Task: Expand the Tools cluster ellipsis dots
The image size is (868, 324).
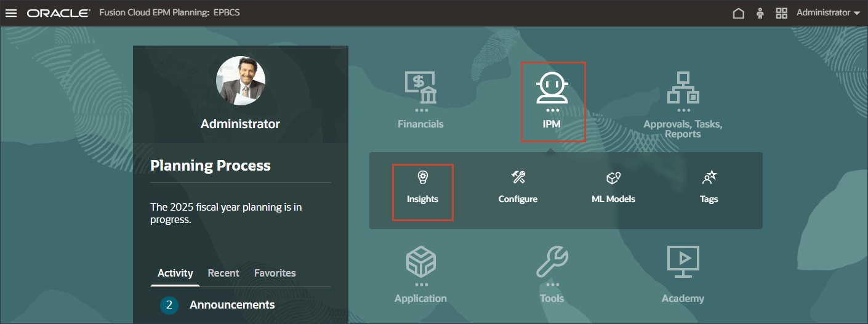Action: tap(552, 285)
